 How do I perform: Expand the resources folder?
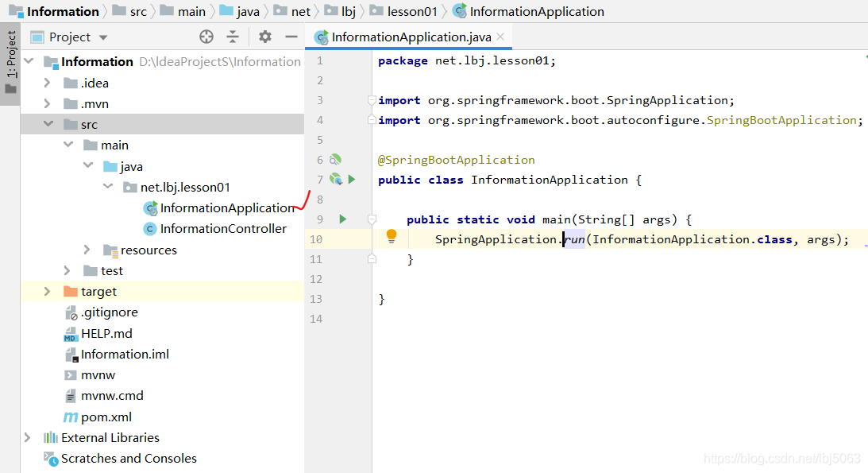coord(87,250)
